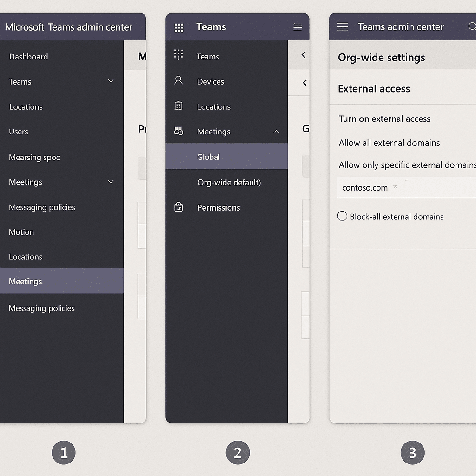This screenshot has width=476, height=476.
Task: Click the Locations clipboard icon in panel 2
Action: point(178,106)
